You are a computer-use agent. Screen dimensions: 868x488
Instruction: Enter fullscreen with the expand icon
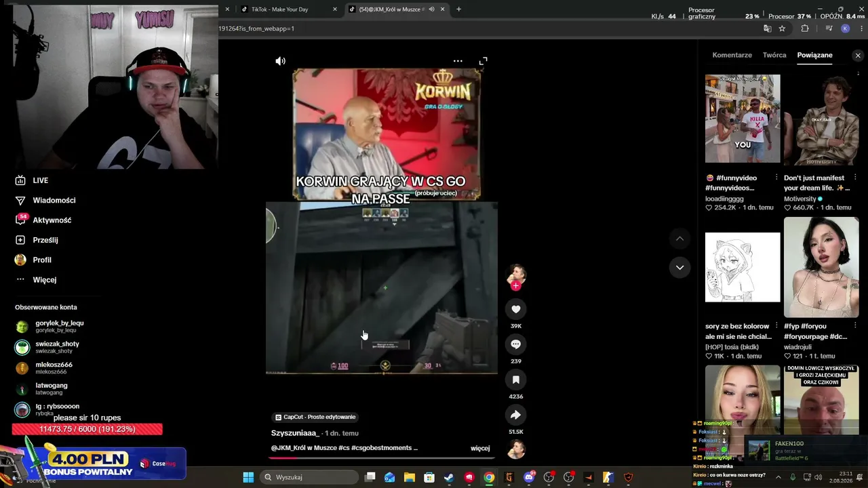[x=483, y=61]
